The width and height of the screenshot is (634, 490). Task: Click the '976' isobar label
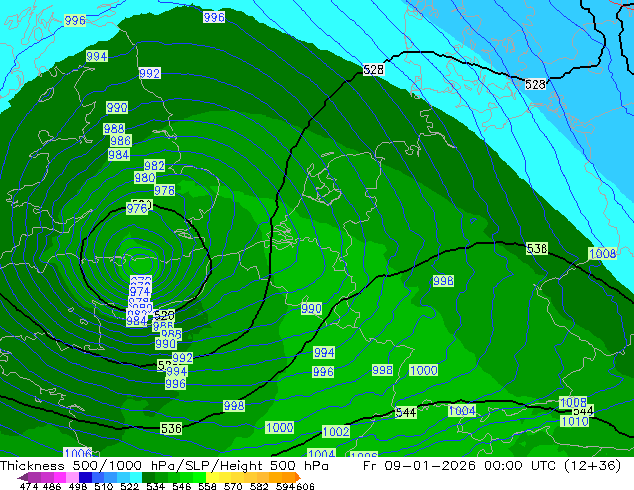pyautogui.click(x=137, y=209)
